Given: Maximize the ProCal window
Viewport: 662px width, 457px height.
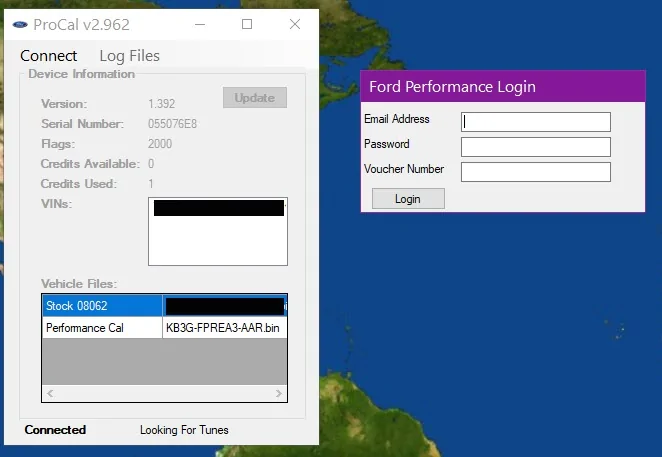Looking at the screenshot, I should point(247,24).
